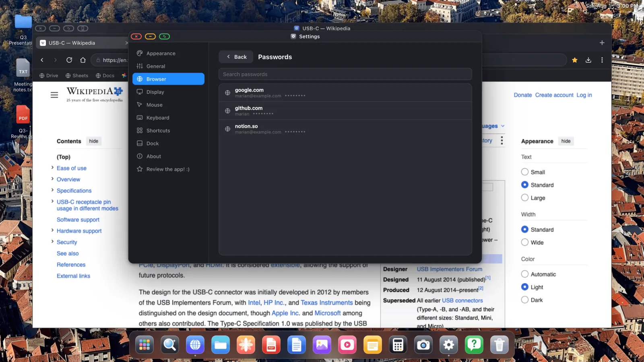Click Donate link on Wikipedia

[x=523, y=95]
